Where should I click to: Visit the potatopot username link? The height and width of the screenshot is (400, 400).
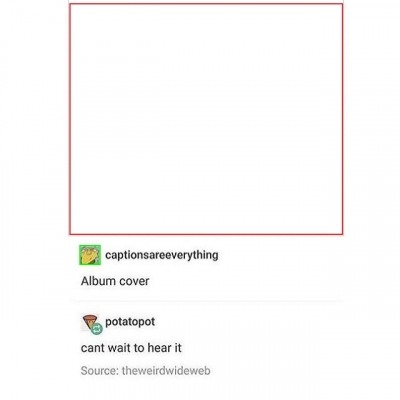[130, 322]
